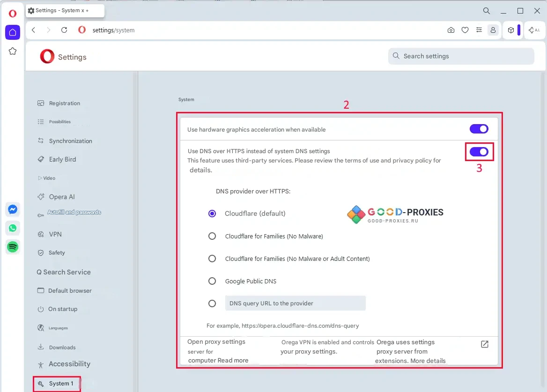
Task: Click the Search settings field
Action: point(461,56)
